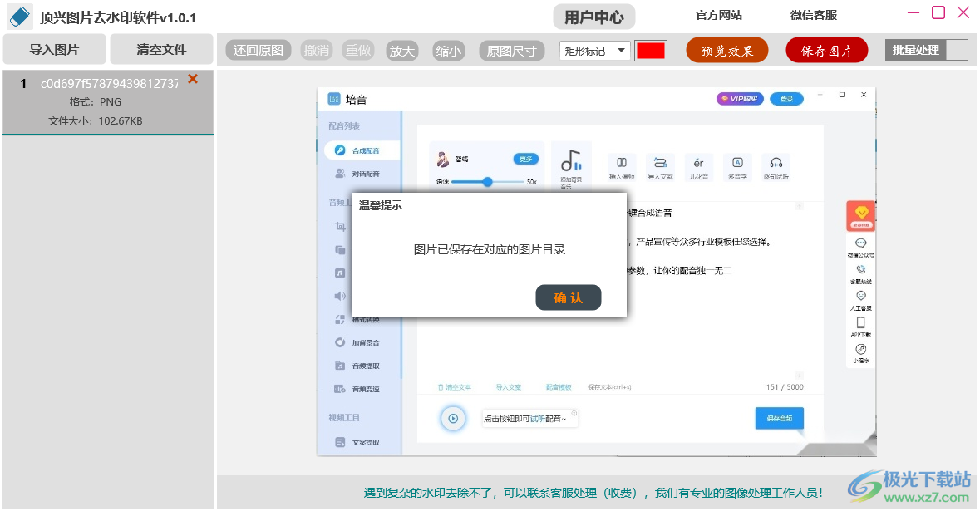Select file 1 c0d697f5 in the list

tap(108, 102)
